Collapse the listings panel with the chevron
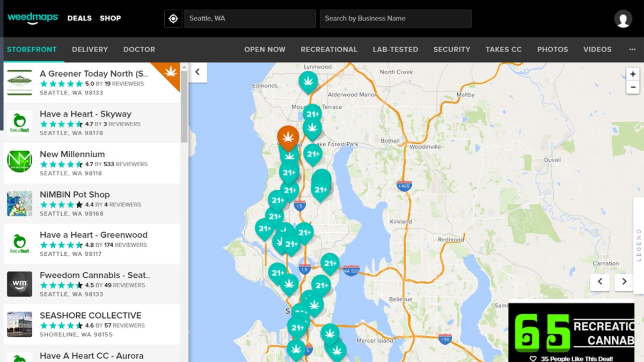 198,72
